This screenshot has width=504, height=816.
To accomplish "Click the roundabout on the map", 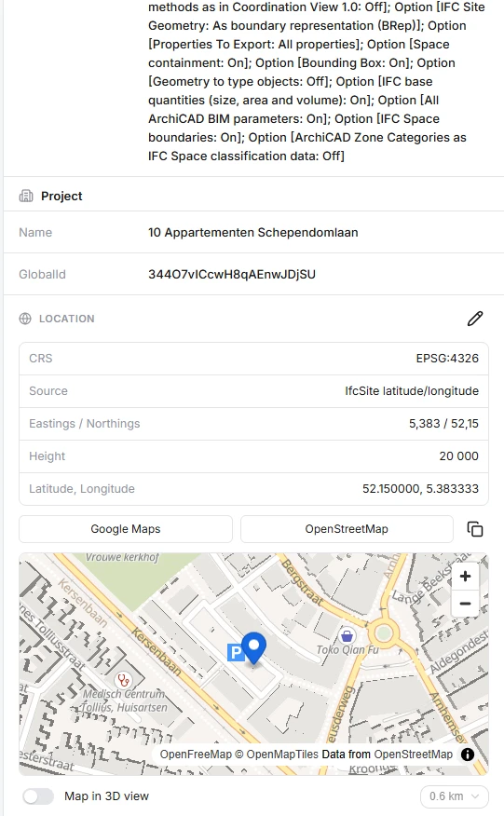I will click(x=384, y=633).
